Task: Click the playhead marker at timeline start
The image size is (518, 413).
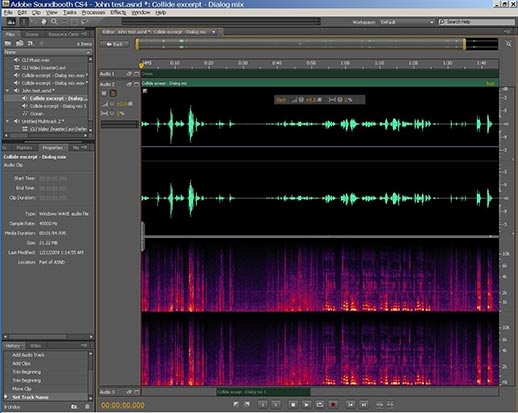Action: (141, 65)
